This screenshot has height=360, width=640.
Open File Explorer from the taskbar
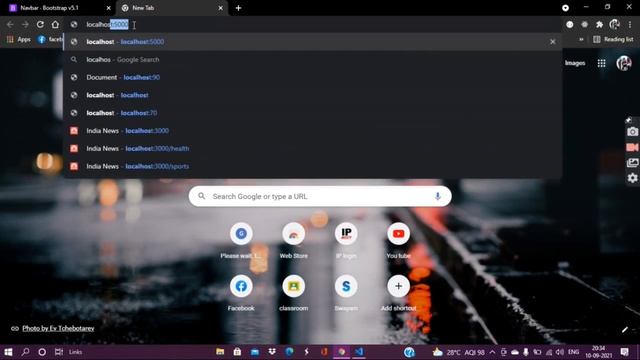click(220, 352)
